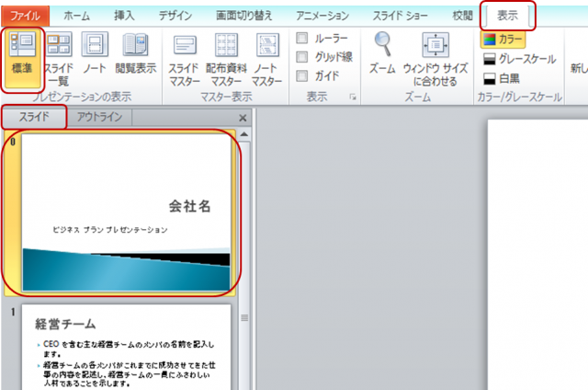The height and width of the screenshot is (390, 588).
Task: Select the 標準 (Normal) view icon
Action: pos(25,57)
